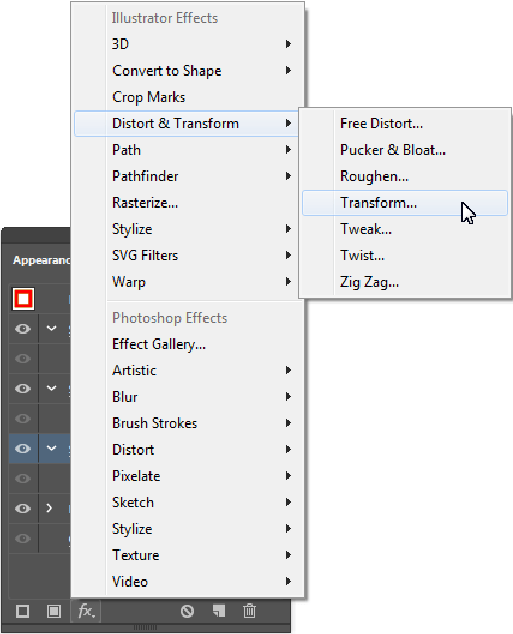Open the Convert to Shape submenu

(187, 71)
